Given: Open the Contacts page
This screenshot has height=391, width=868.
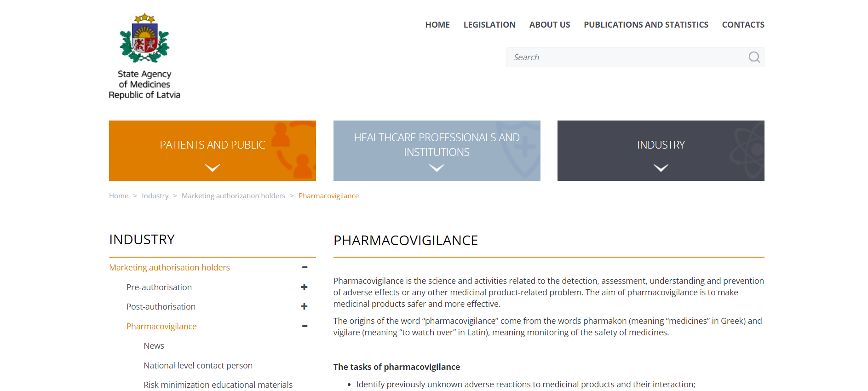Looking at the screenshot, I should [x=743, y=25].
